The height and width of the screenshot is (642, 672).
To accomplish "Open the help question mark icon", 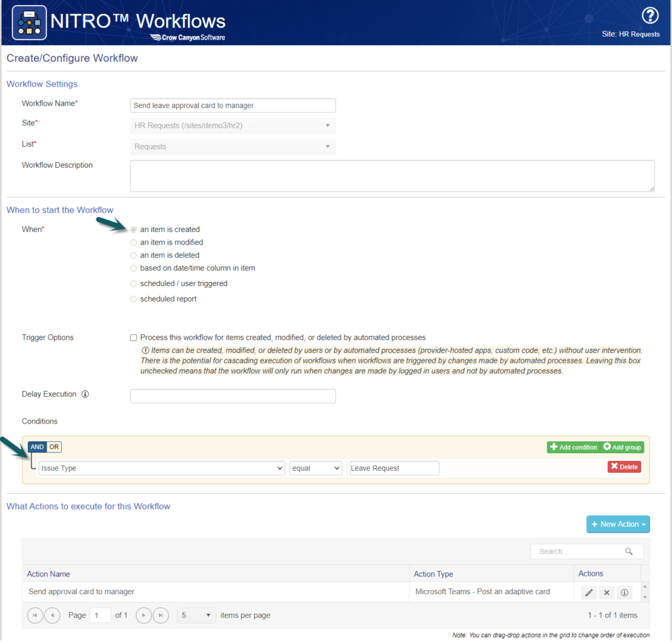I will 649,16.
